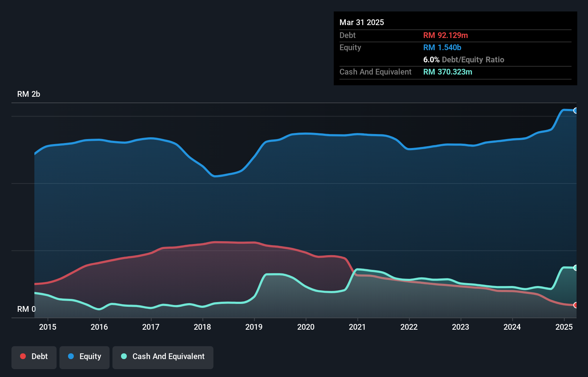Viewport: 588px width, 377px height.
Task: Click the 2019 x-axis label
Action: (x=254, y=327)
